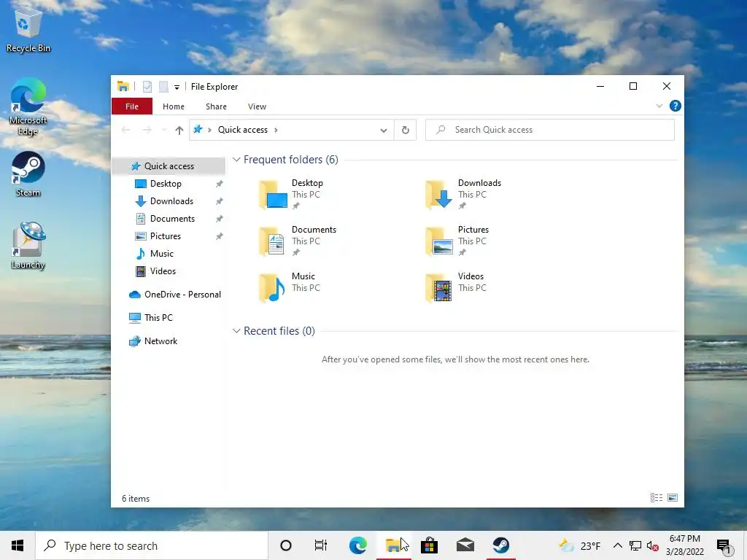
Task: Open the File ribbon tab
Action: point(132,106)
